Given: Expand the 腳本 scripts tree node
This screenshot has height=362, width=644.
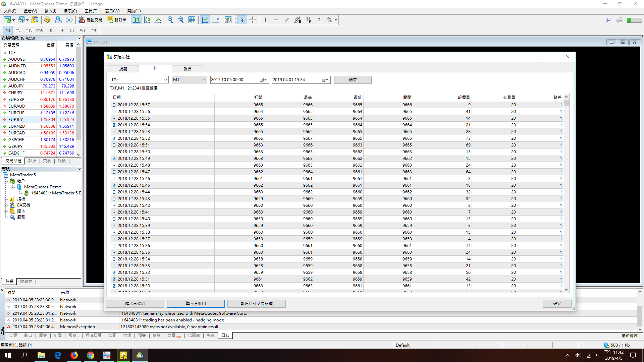Looking at the screenshot, I should point(5,212).
